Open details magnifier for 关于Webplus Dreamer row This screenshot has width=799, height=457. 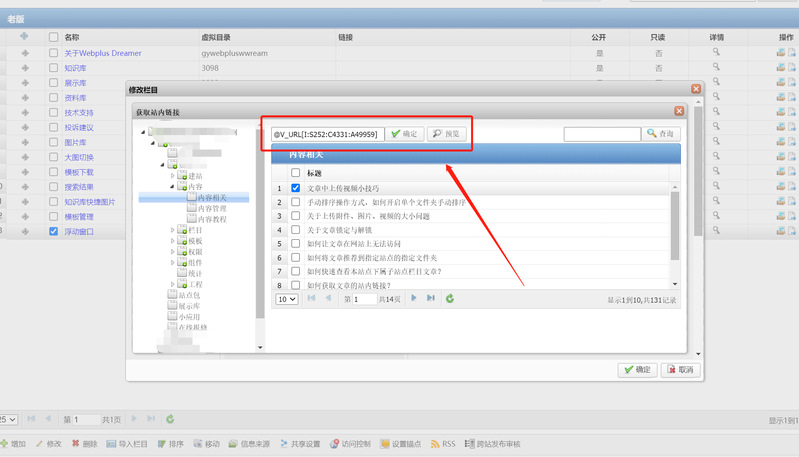click(716, 53)
